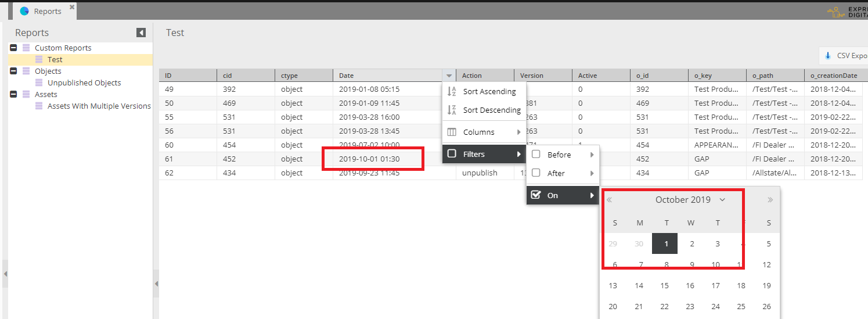Viewport: 868px width, 319px height.
Task: Open the After filter submenu
Action: tap(563, 173)
